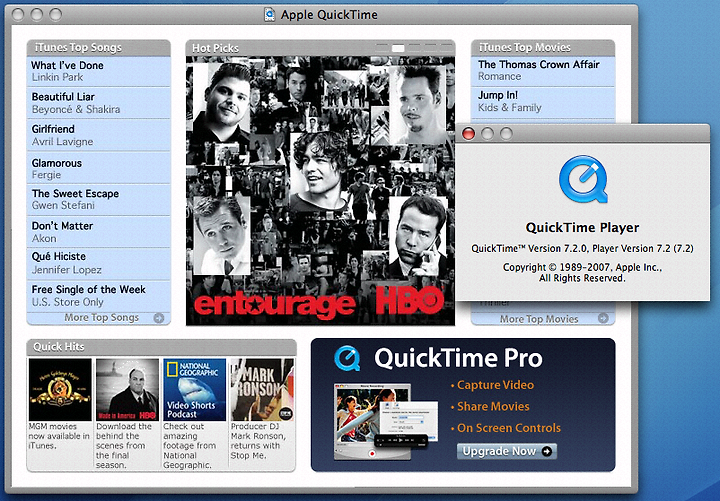Click the Share Movies bullet text

click(x=493, y=406)
